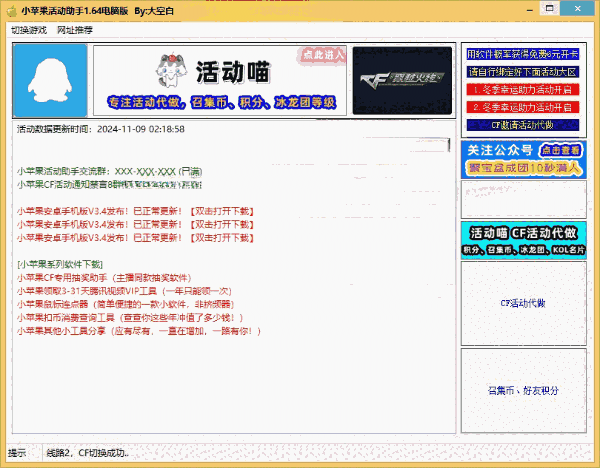
Task: Click the [小苹果系列软件下载] heading
Action: click(x=60, y=264)
